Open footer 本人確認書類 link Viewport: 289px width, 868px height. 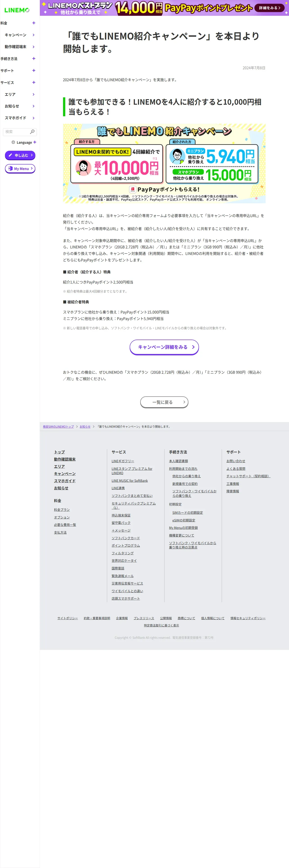click(178, 461)
